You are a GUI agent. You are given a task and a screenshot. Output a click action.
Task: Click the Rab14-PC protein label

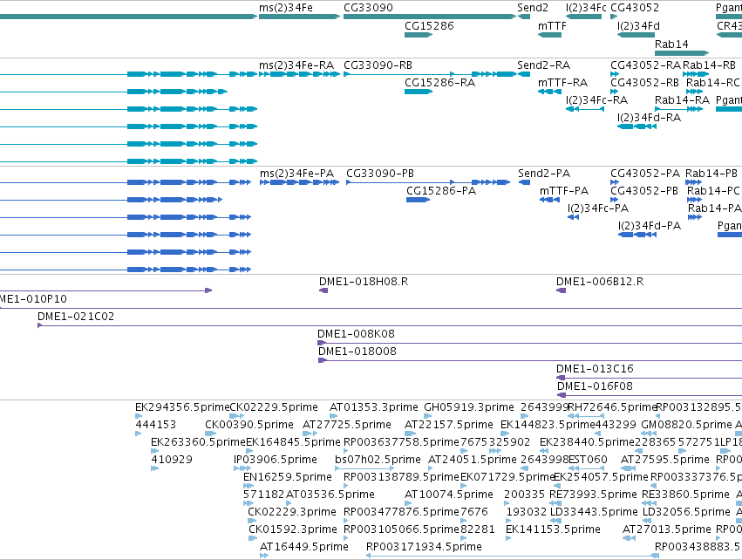713,191
